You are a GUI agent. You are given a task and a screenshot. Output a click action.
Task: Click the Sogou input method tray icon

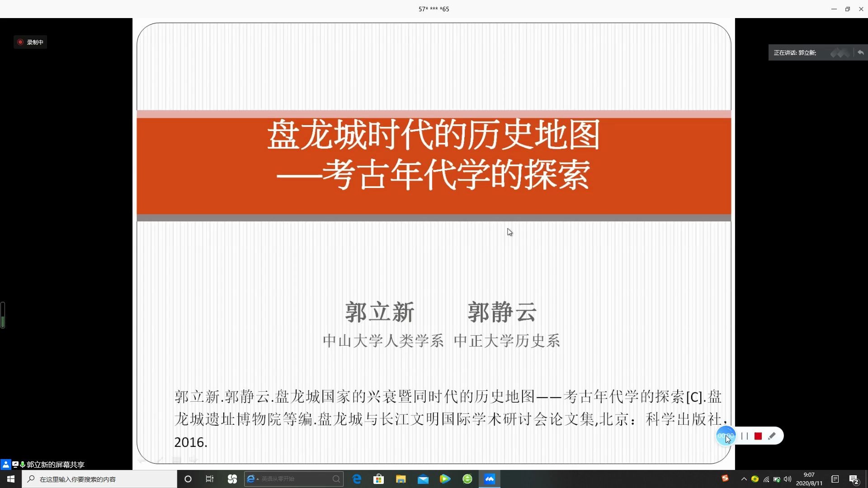725,478
